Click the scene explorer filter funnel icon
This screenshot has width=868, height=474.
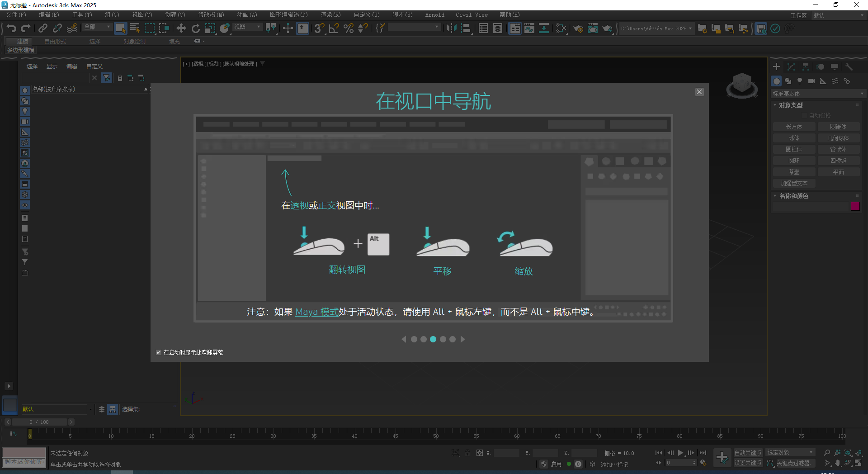pos(106,78)
